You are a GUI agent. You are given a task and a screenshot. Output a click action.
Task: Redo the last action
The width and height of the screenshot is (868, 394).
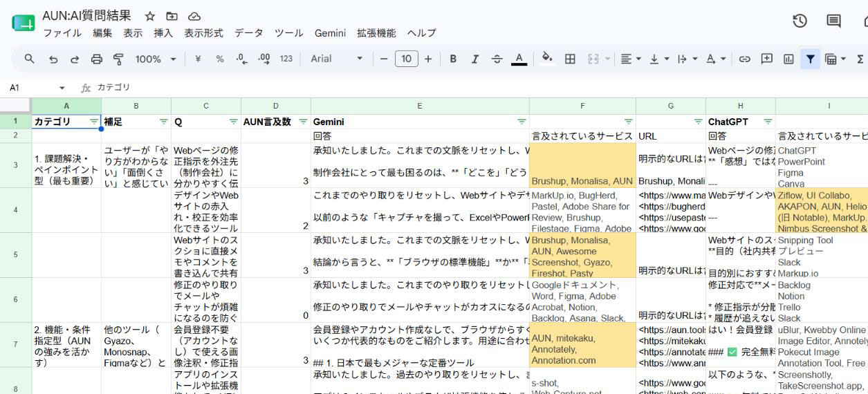(75, 59)
